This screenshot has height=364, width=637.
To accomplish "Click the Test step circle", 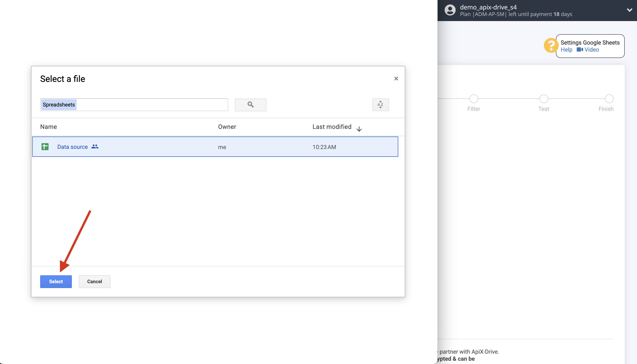I will pos(544,99).
